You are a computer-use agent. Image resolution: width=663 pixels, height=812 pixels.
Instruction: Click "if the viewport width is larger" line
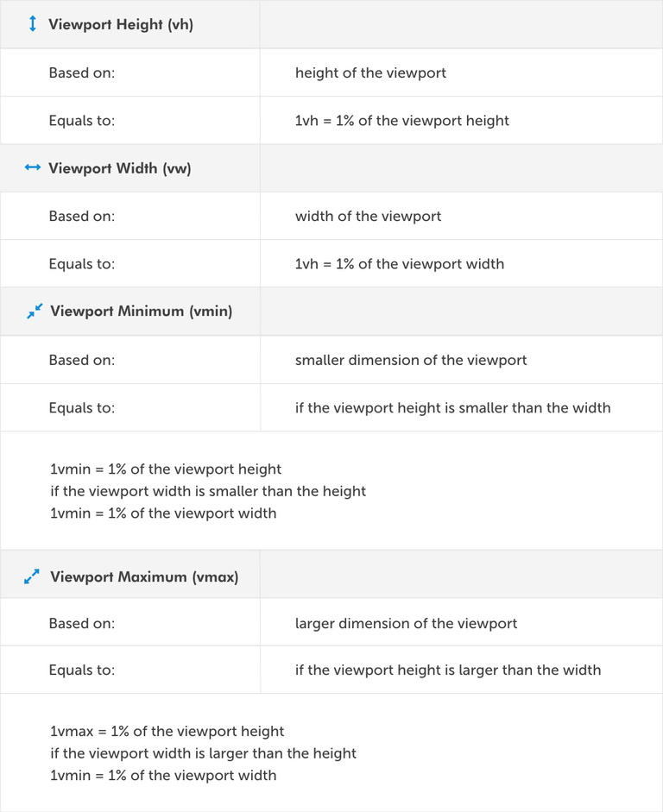tap(203, 753)
